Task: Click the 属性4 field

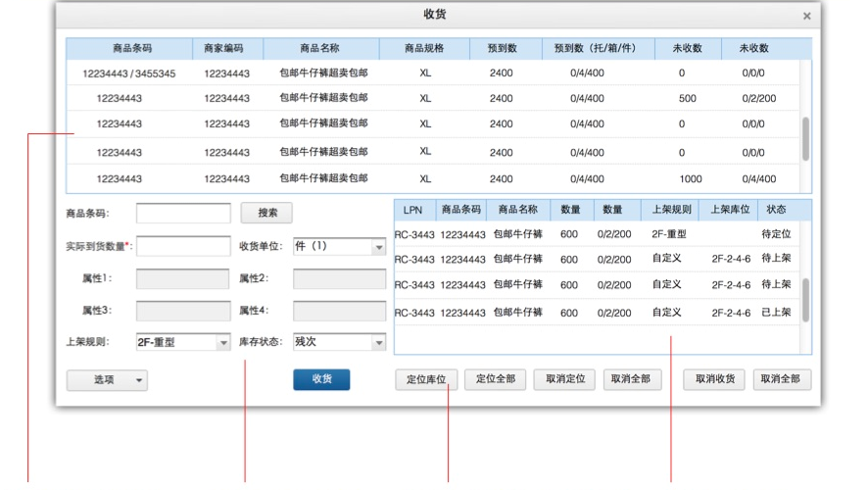Action: 339,311
